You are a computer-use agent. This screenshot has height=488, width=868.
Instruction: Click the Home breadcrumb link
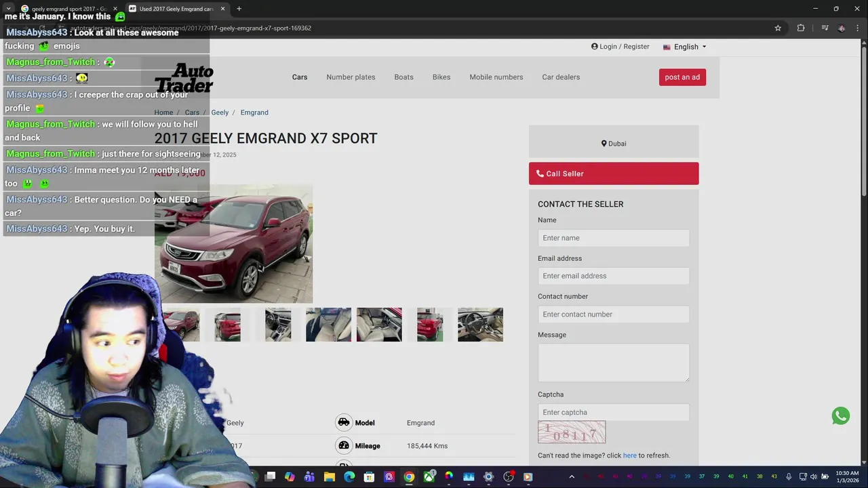(163, 113)
